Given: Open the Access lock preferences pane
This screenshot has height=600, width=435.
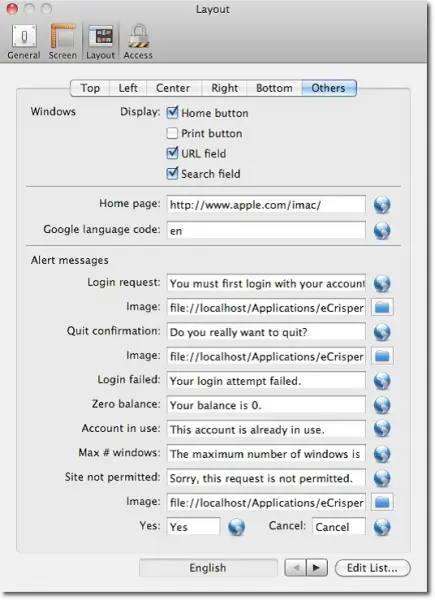Looking at the screenshot, I should click(138, 42).
